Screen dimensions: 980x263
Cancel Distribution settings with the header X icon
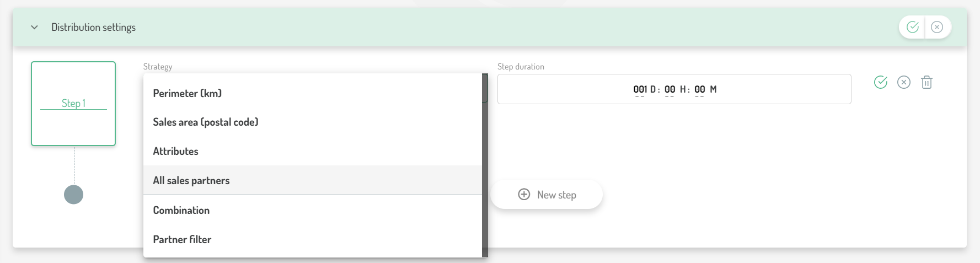(937, 27)
